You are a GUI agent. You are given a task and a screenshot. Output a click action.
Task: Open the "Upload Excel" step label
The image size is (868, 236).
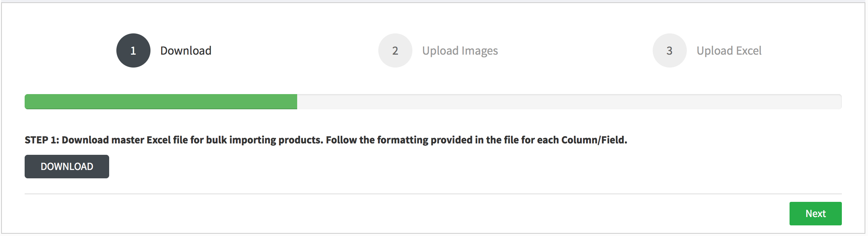pyautogui.click(x=729, y=51)
